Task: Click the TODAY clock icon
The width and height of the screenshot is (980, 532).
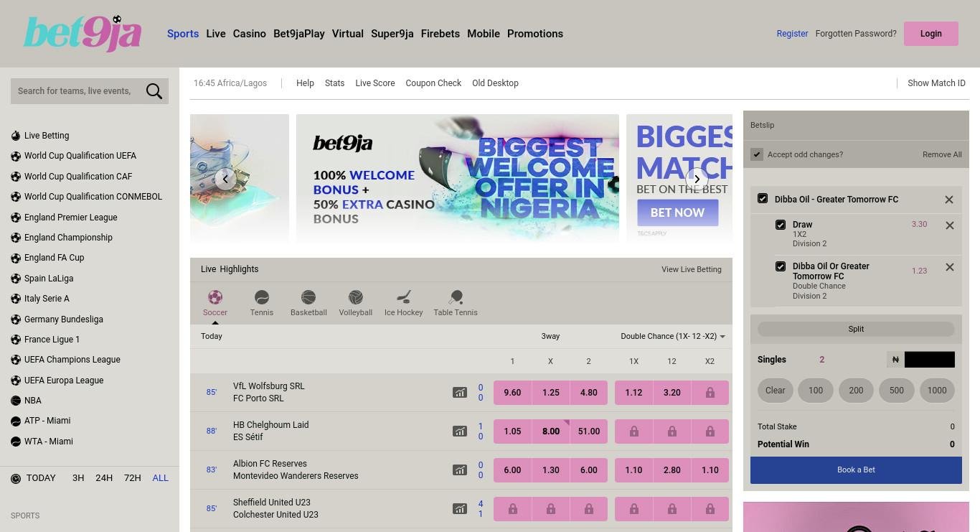Action: coord(16,479)
